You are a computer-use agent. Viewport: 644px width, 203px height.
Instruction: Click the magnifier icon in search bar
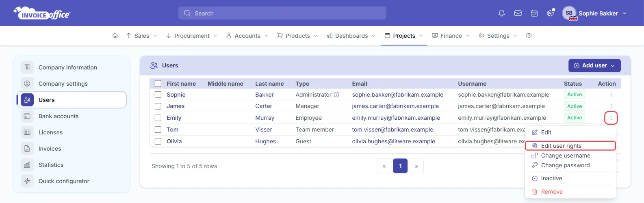click(187, 13)
